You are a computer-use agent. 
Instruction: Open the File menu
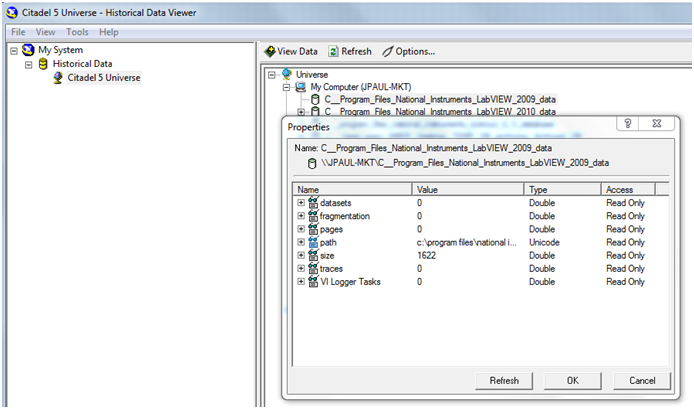[x=18, y=32]
